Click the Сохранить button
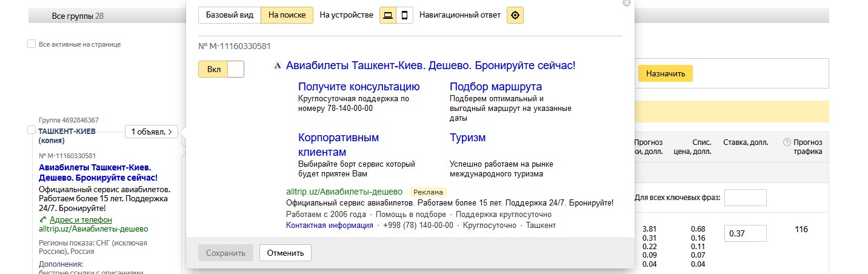Screen dimensions: 868x274 (225, 253)
